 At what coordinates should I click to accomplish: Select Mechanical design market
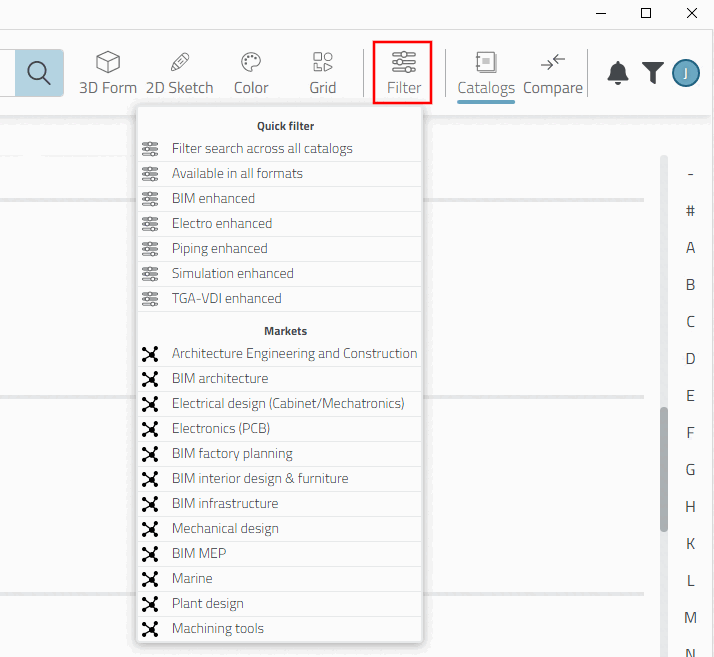pos(280,529)
